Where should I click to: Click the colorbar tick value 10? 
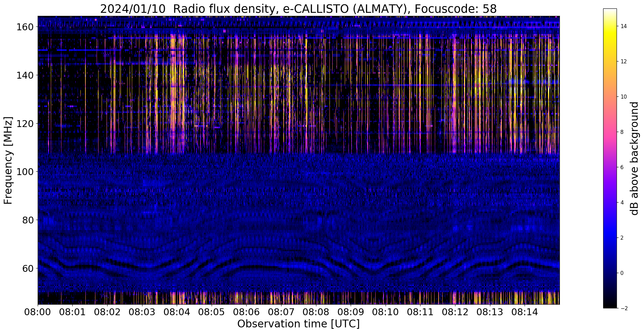[624, 97]
